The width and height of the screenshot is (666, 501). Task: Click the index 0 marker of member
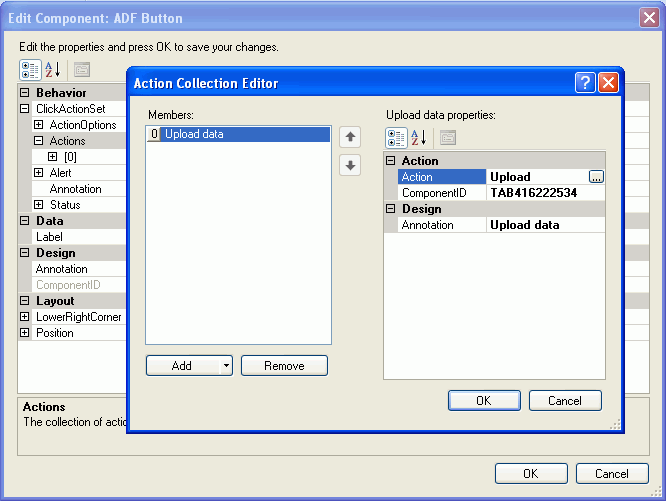click(154, 134)
